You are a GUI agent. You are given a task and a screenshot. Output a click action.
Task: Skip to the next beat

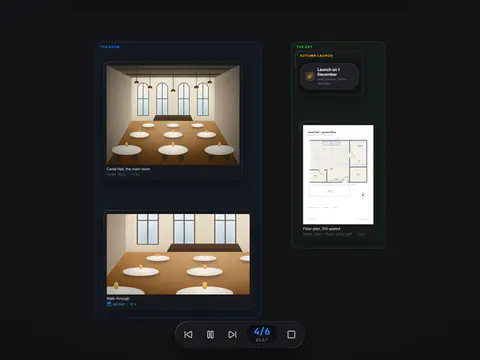[232, 334]
